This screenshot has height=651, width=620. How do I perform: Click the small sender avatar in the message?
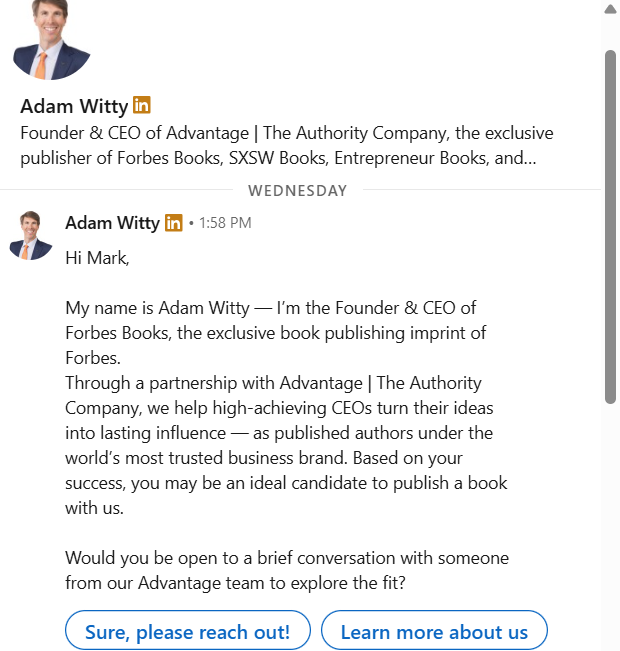pyautogui.click(x=30, y=235)
